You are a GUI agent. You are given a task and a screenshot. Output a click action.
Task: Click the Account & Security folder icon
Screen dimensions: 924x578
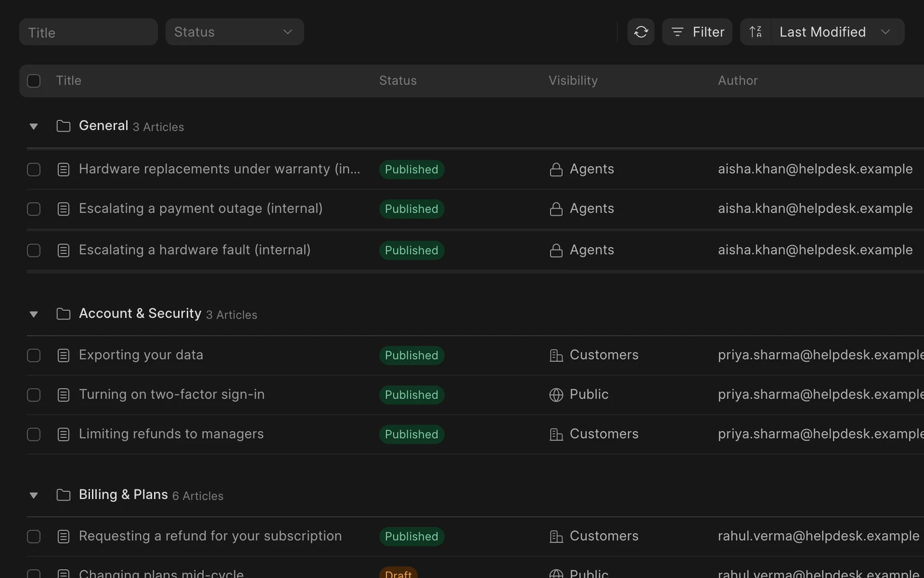pyautogui.click(x=63, y=314)
